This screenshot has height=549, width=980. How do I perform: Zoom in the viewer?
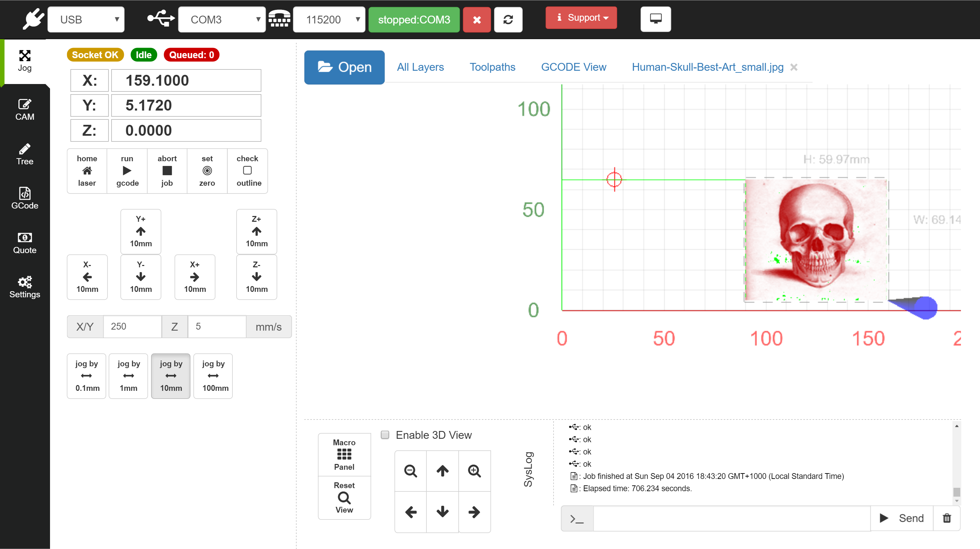tap(474, 471)
